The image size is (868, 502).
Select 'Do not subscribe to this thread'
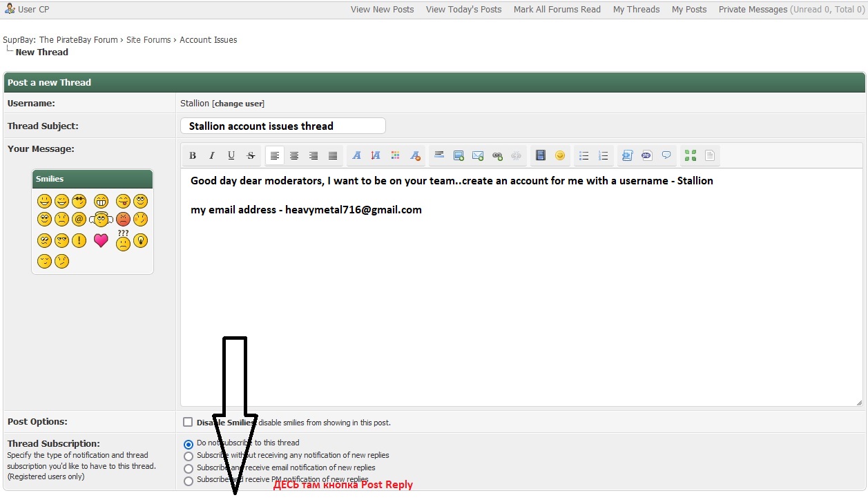(189, 445)
